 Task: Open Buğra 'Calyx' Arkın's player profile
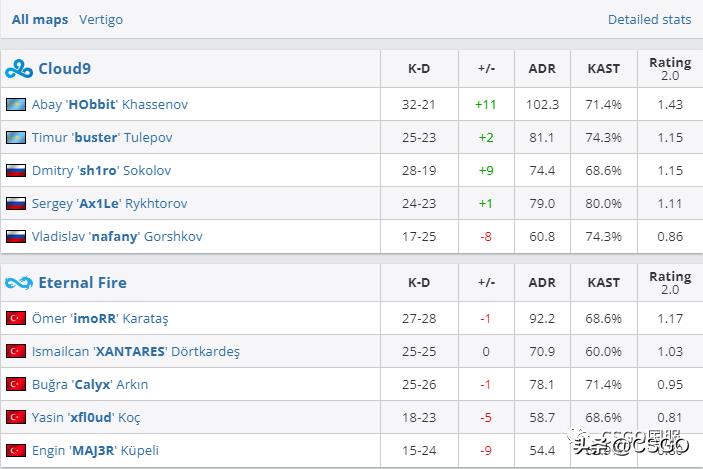point(88,385)
